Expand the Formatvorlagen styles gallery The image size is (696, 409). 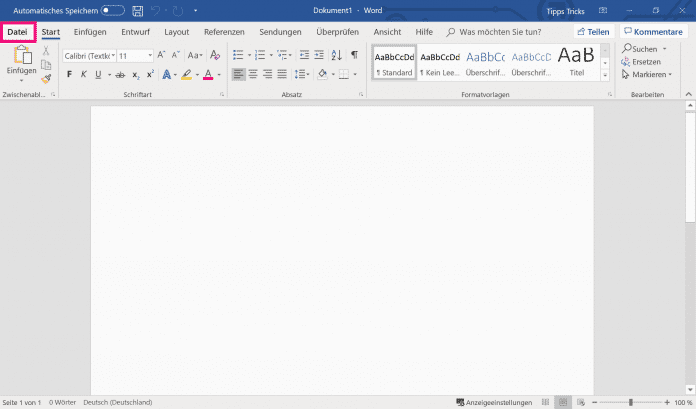click(605, 77)
